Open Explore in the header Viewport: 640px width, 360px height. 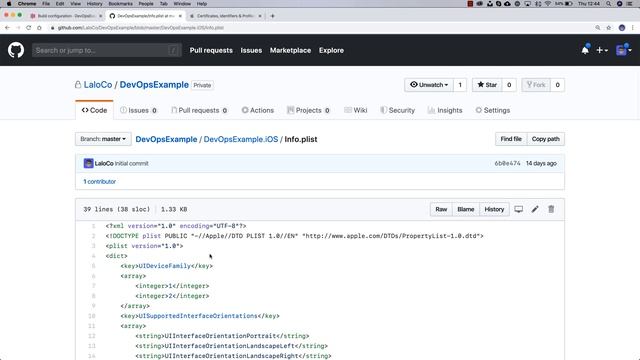pos(331,50)
